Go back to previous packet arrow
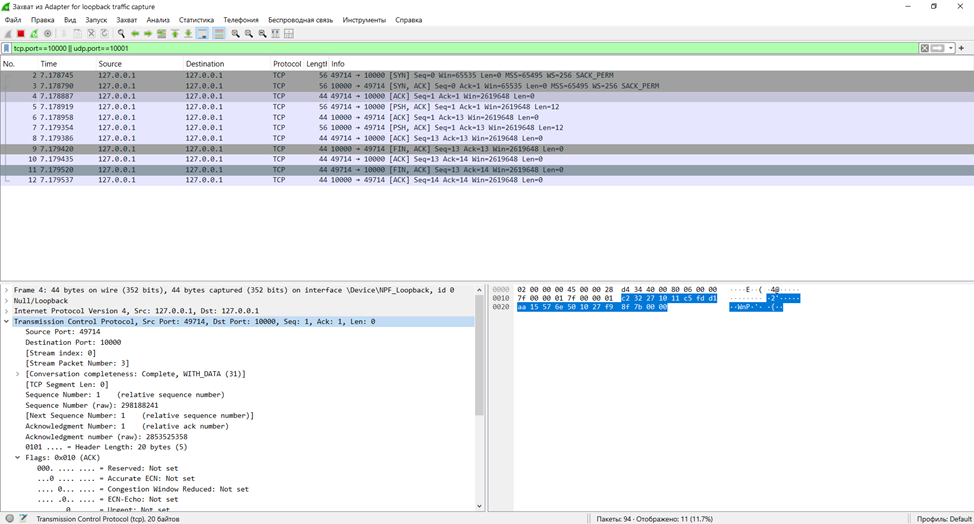974x524 pixels. [135, 34]
